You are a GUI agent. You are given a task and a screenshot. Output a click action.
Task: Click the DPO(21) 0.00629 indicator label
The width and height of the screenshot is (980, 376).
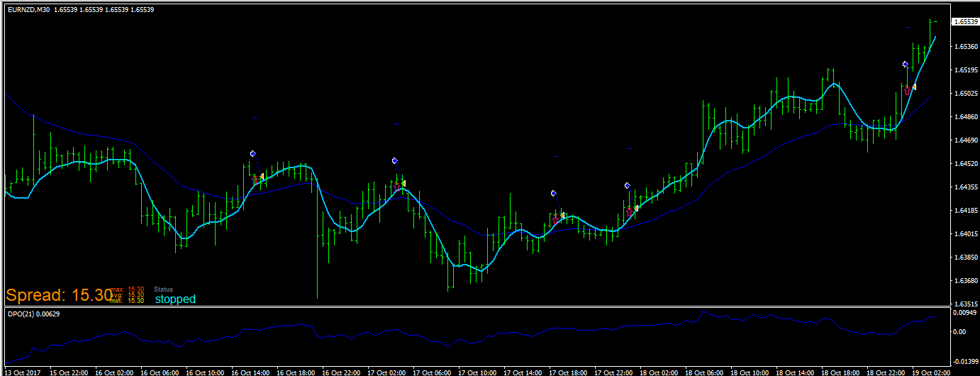coord(33,314)
